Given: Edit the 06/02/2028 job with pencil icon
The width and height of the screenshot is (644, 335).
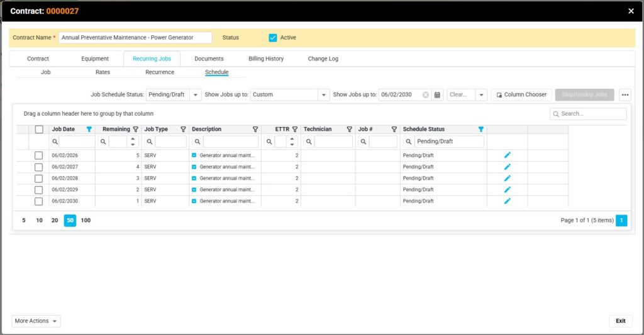Looking at the screenshot, I should tap(508, 178).
